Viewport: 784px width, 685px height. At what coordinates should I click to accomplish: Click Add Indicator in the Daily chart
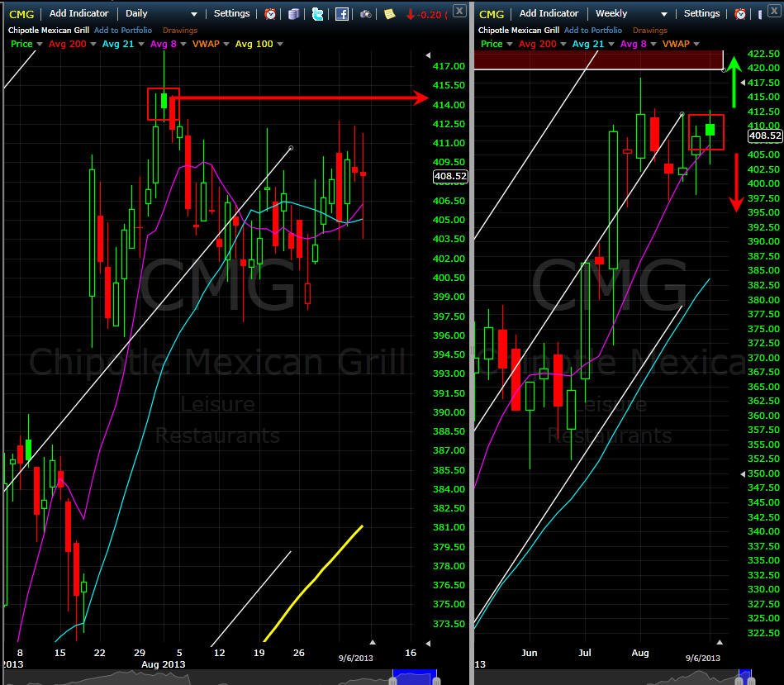click(78, 13)
